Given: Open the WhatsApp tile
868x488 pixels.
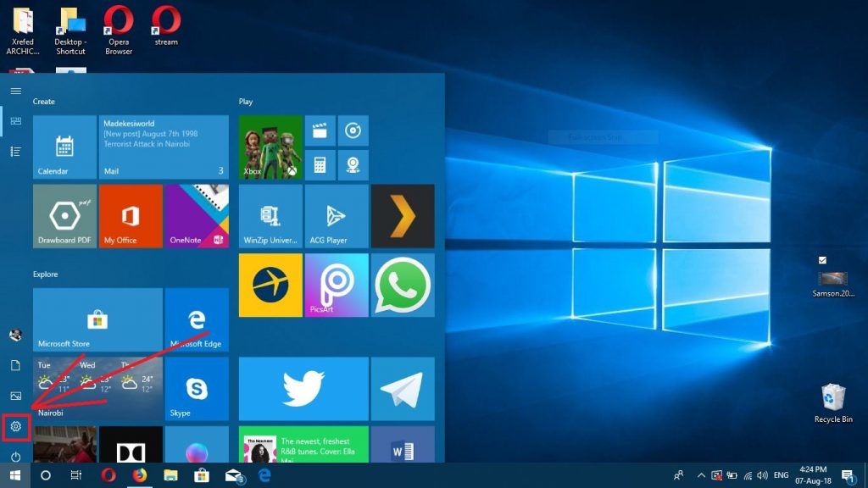Looking at the screenshot, I should (x=403, y=286).
